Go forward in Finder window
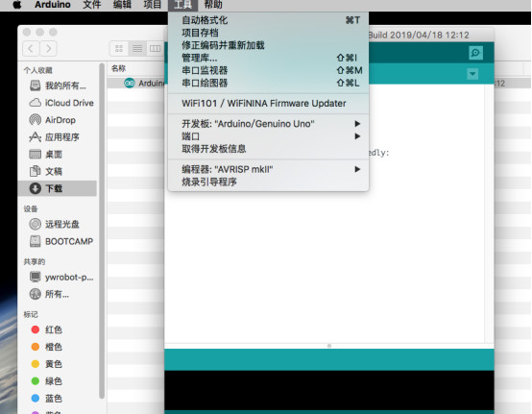532x414 pixels. [48, 49]
